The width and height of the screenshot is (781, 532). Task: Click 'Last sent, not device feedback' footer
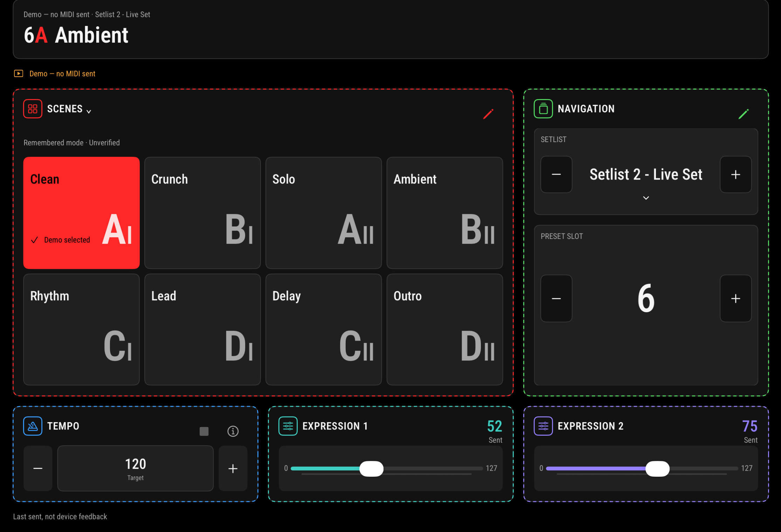(x=60, y=517)
